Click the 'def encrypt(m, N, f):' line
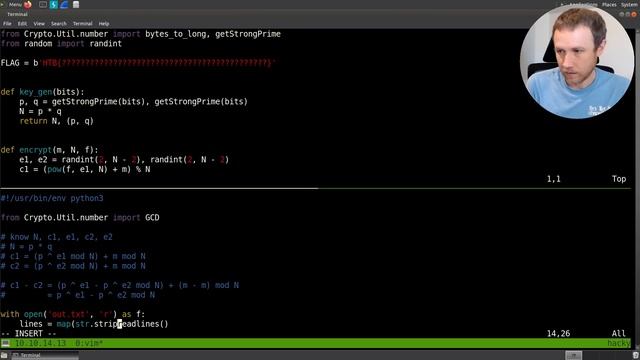Image resolution: width=640 pixels, height=360 pixels. pyautogui.click(x=49, y=150)
